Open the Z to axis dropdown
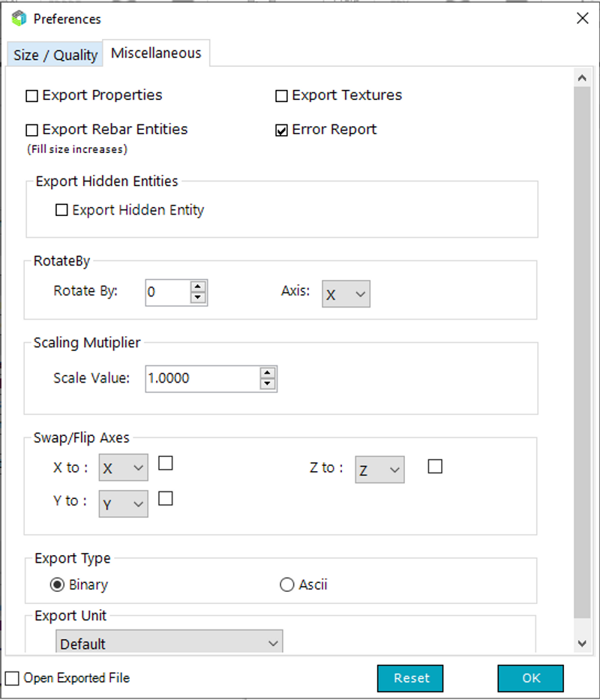 (x=380, y=469)
